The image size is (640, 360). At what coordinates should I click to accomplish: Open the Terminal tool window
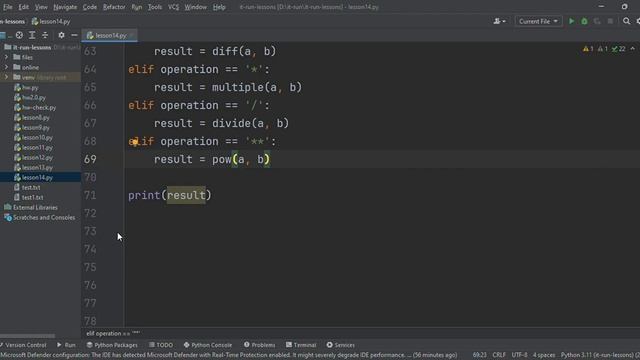pyautogui.click(x=301, y=345)
